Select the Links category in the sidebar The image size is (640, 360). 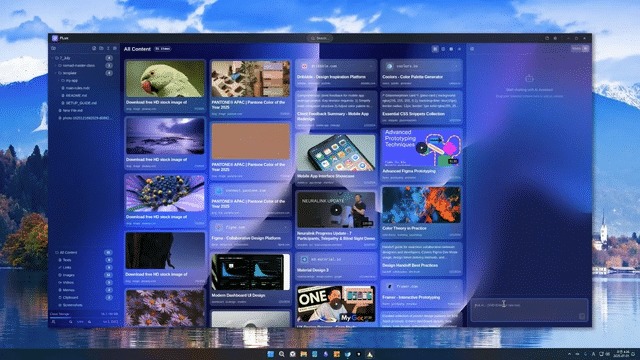[x=84, y=268]
